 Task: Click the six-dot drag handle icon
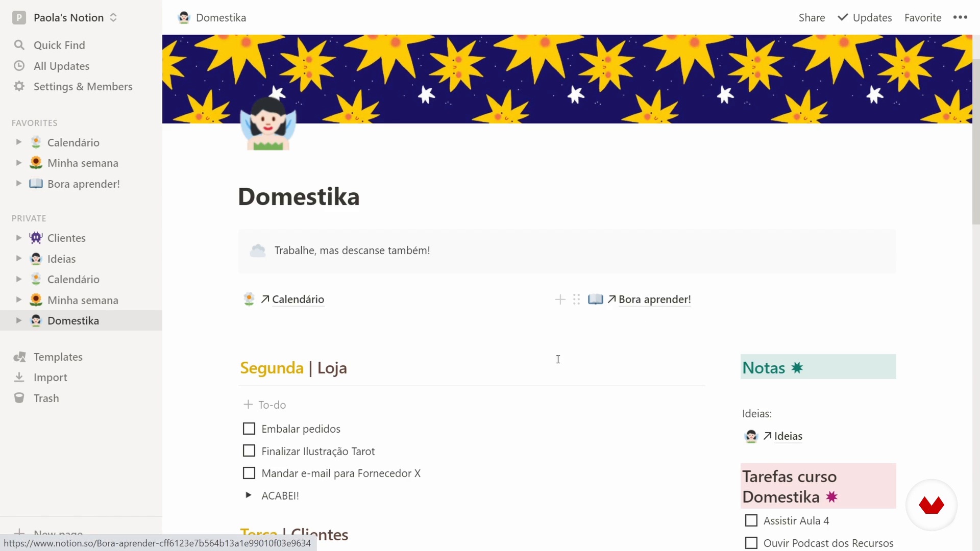pyautogui.click(x=576, y=299)
